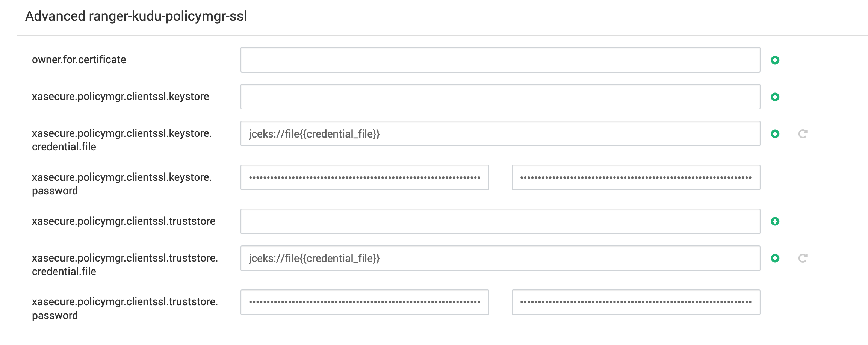Select the truststore.password confirmation field
Image resolution: width=868 pixels, height=345 pixels.
click(636, 302)
